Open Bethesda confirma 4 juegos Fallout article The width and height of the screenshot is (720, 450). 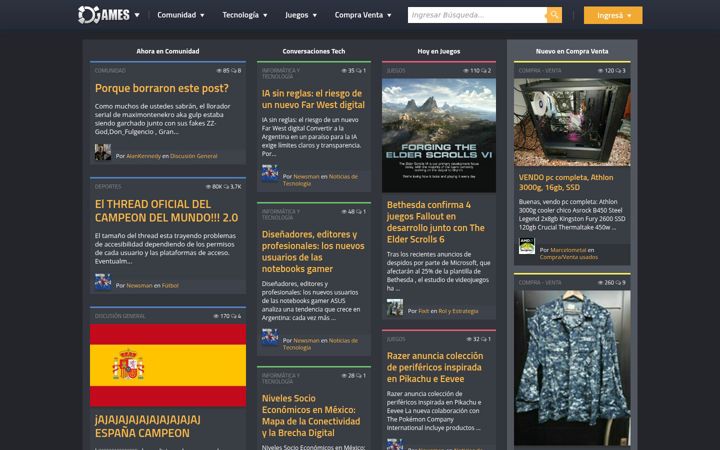click(x=436, y=222)
